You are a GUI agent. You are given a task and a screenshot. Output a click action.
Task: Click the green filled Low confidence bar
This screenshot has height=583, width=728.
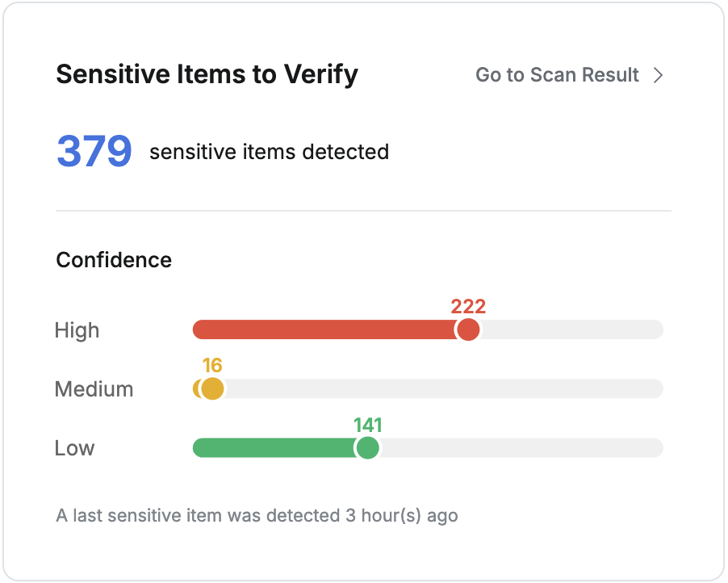click(x=274, y=447)
